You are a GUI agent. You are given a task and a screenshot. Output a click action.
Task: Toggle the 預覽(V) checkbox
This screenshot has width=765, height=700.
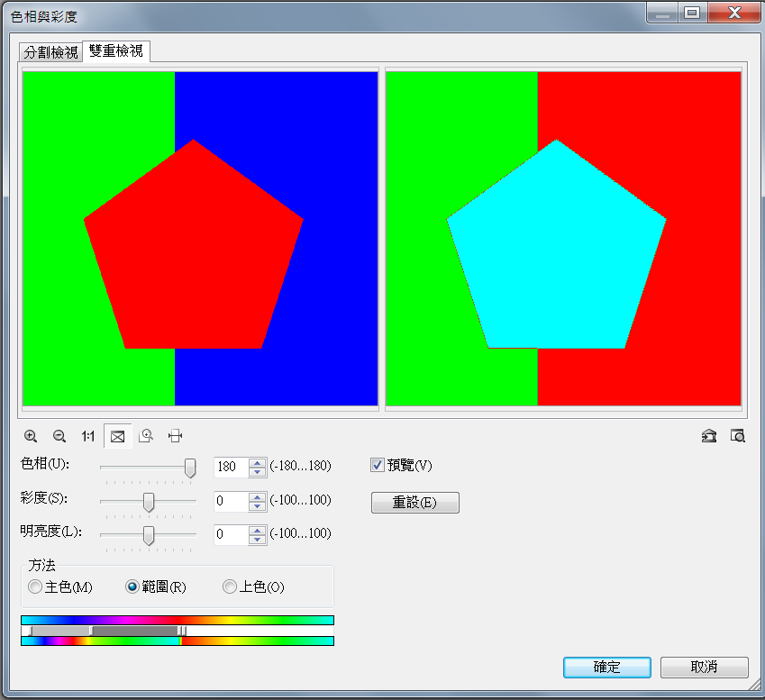(x=378, y=465)
